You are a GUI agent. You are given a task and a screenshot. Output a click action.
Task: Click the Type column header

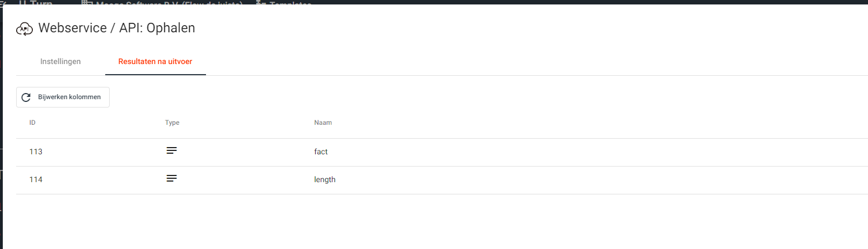click(172, 123)
